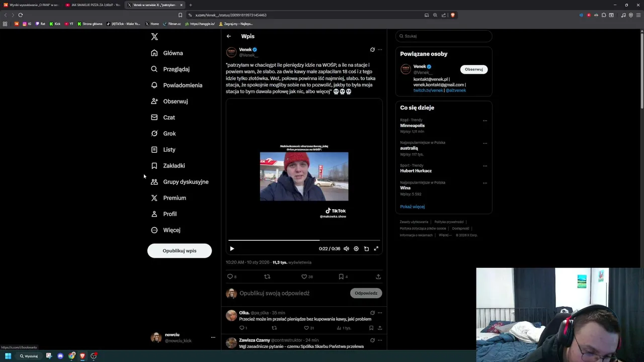This screenshot has height=362, width=644.
Task: Open Główna in the sidebar
Action: 167,53
